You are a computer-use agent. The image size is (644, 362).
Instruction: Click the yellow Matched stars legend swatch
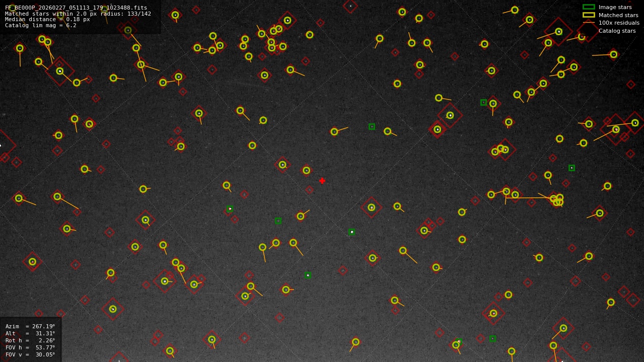589,15
